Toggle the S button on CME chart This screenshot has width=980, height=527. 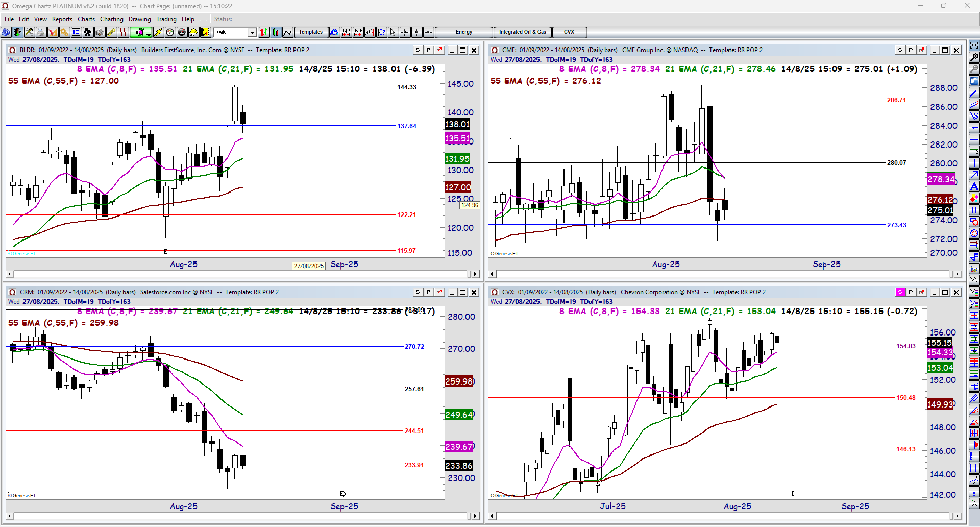click(x=900, y=50)
